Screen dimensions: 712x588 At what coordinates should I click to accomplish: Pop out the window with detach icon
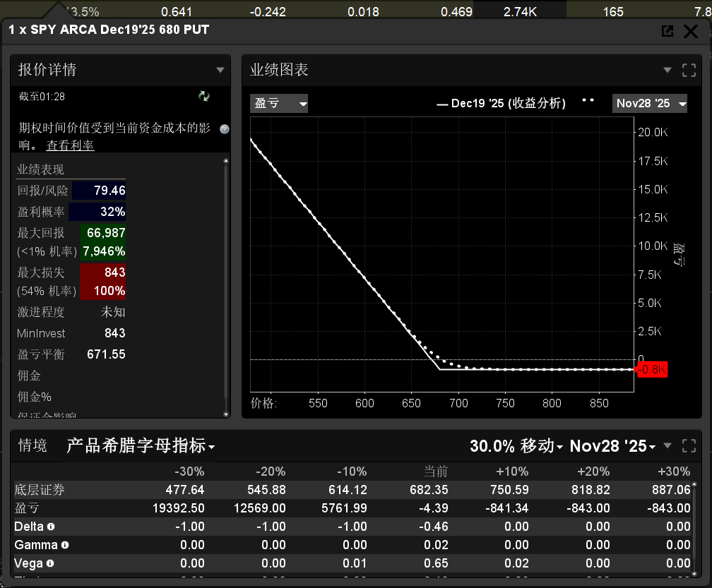(x=667, y=31)
